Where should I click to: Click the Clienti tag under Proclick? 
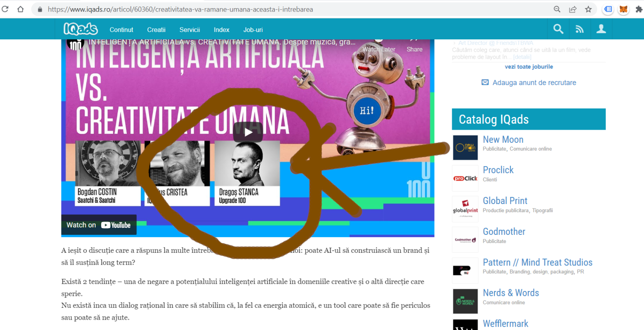pos(490,180)
